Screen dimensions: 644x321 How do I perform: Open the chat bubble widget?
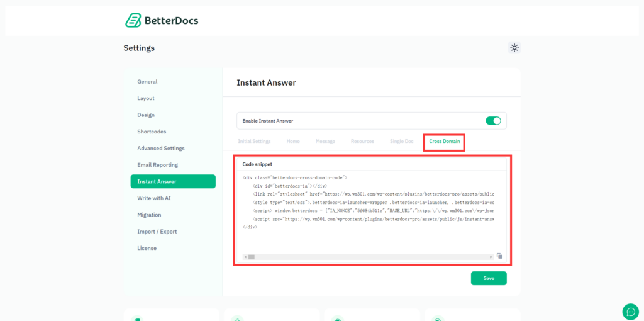point(630,312)
